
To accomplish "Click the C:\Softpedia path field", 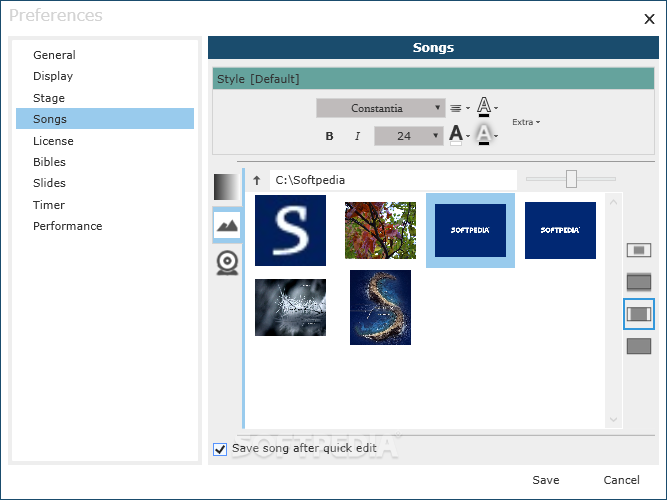I will [393, 180].
